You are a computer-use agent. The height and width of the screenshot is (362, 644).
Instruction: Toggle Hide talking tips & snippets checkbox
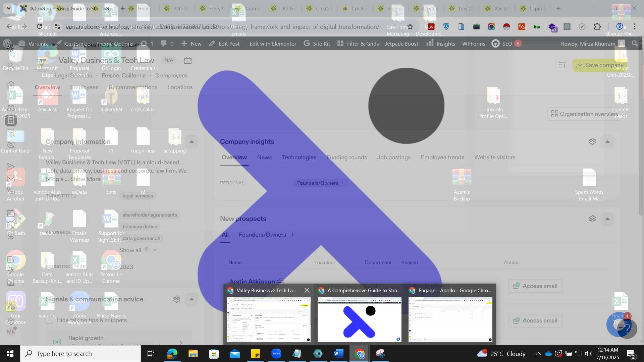49,320
